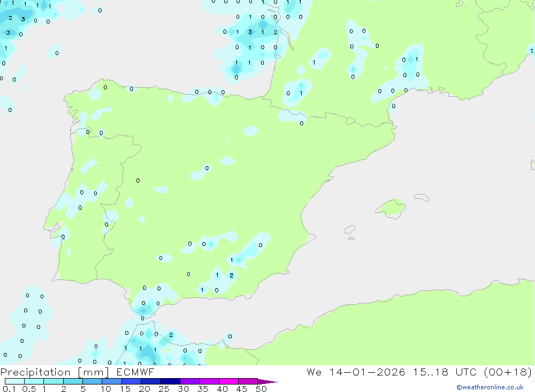Click the date '14-01-2026'
This screenshot has height=392, width=535.
click(367, 372)
